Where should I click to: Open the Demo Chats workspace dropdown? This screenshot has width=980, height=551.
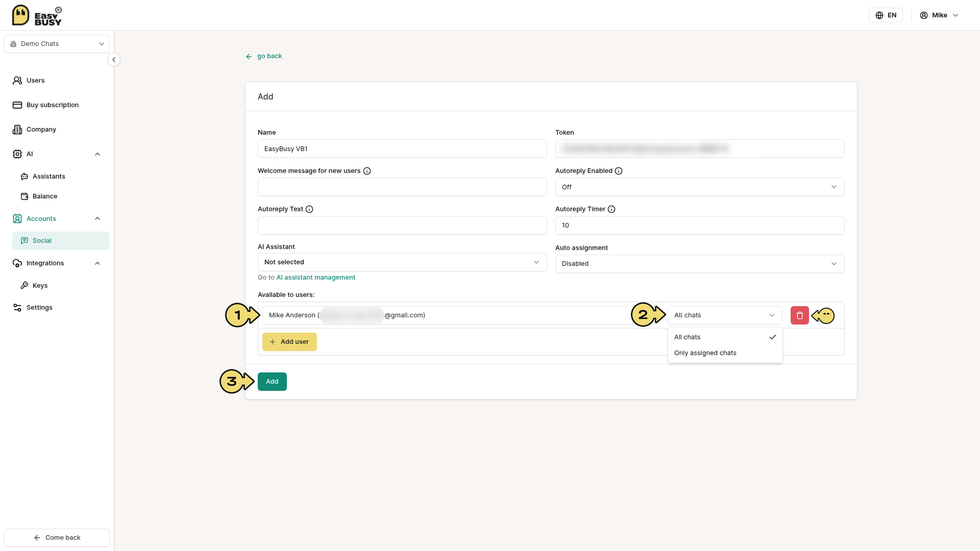pyautogui.click(x=57, y=44)
